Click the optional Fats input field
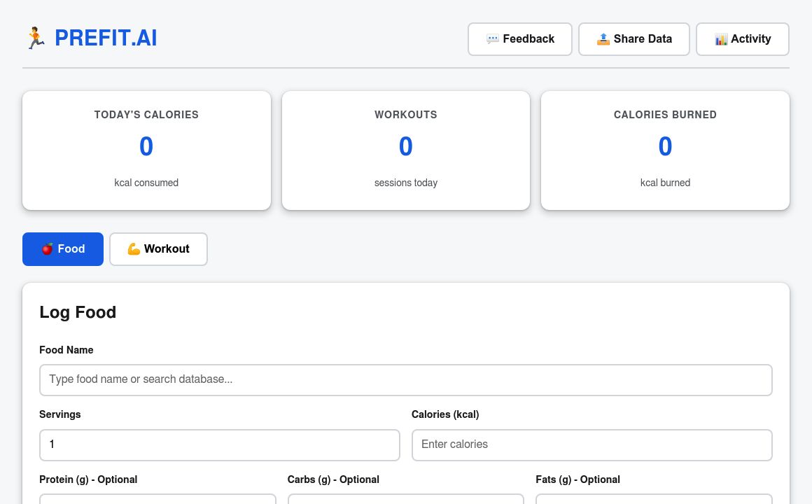The width and height of the screenshot is (812, 504). click(x=654, y=500)
